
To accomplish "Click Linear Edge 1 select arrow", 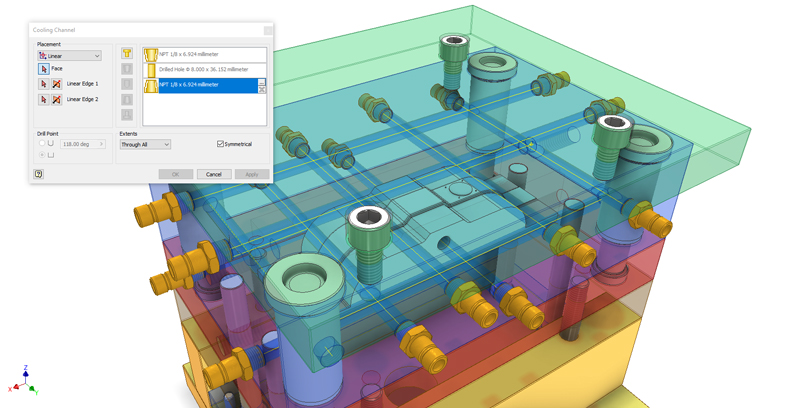I will tap(44, 84).
